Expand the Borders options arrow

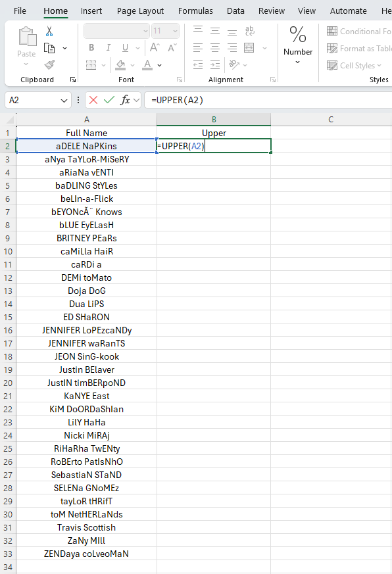pos(103,65)
